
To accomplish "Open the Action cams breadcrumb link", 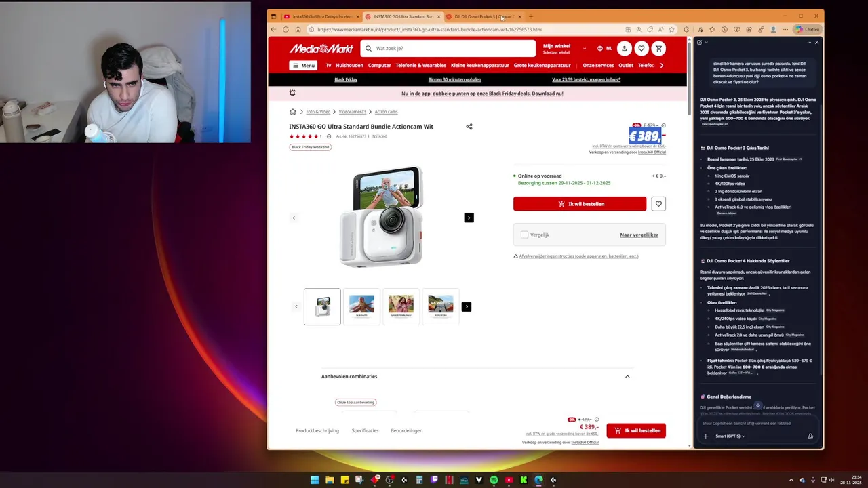I will pos(387,112).
